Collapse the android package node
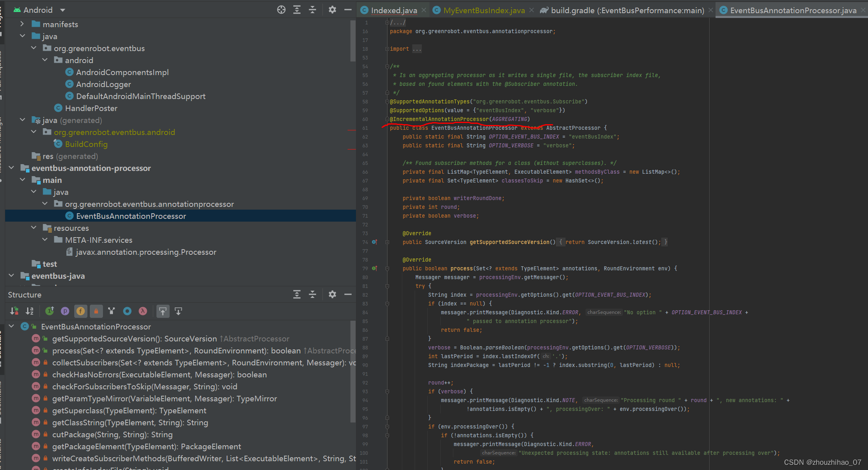The width and height of the screenshot is (868, 470). tap(45, 60)
